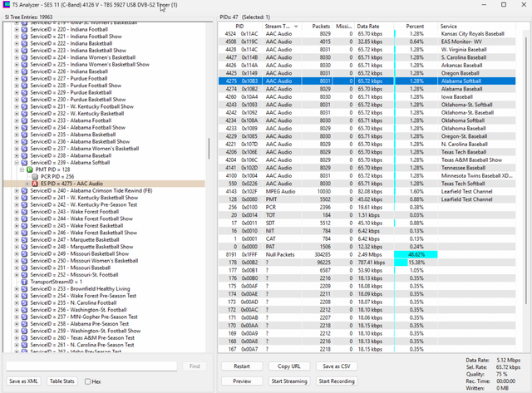The width and height of the screenshot is (532, 393).
Task: Expand ServiceID 238 Alabama Baseball node
Action: click(17, 155)
